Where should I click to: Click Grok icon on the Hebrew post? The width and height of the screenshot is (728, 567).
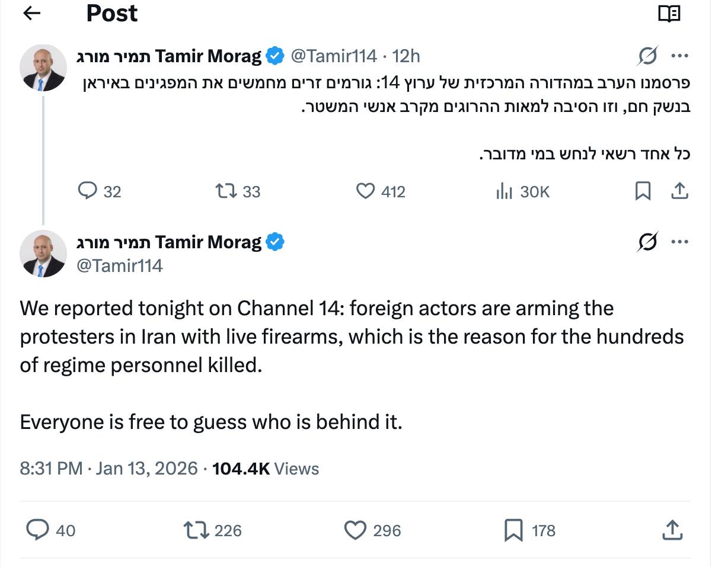(647, 56)
